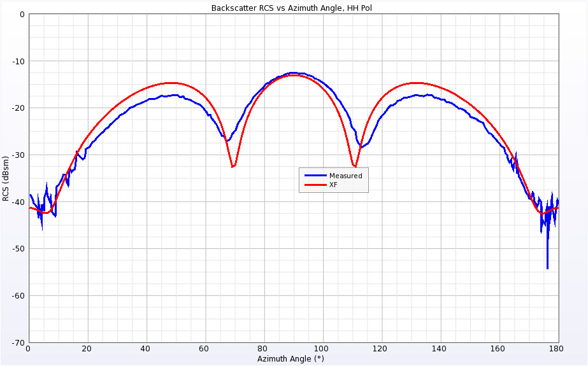Click the red XF curve null near 111°

(x=354, y=165)
